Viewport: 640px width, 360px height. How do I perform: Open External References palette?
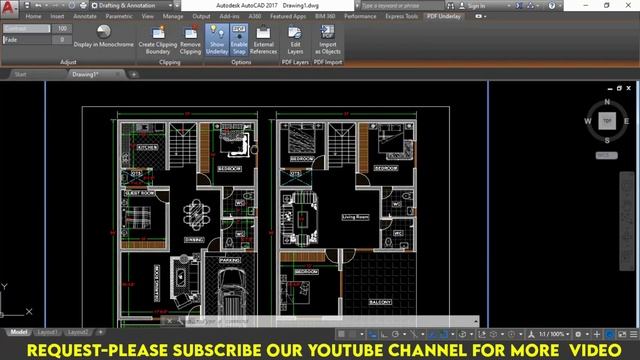tap(263, 40)
